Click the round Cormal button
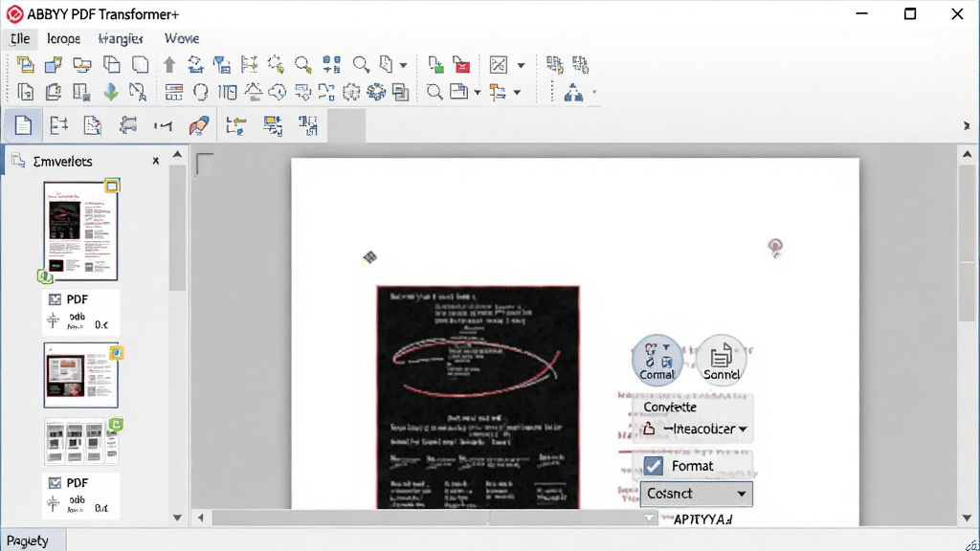Viewport: 980px width, 551px height. coord(657,360)
